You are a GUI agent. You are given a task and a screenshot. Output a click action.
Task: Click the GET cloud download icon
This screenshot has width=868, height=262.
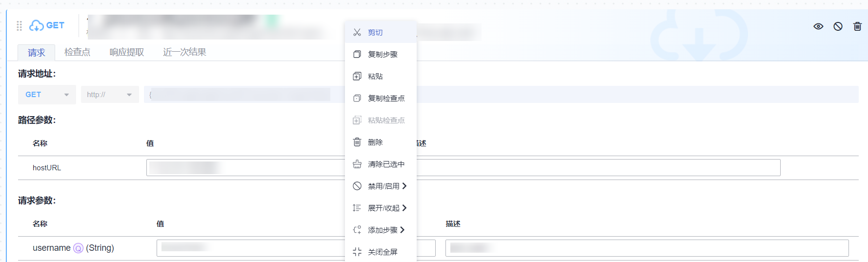pos(37,25)
